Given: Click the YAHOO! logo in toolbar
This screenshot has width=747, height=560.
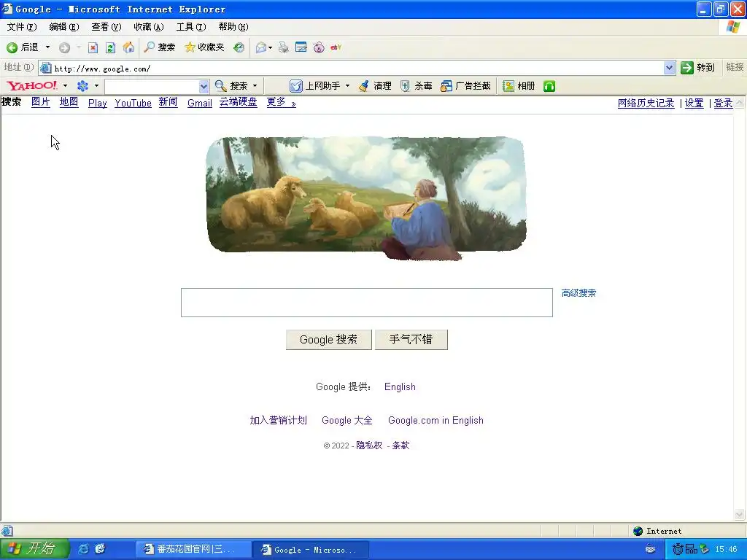Looking at the screenshot, I should pyautogui.click(x=32, y=86).
